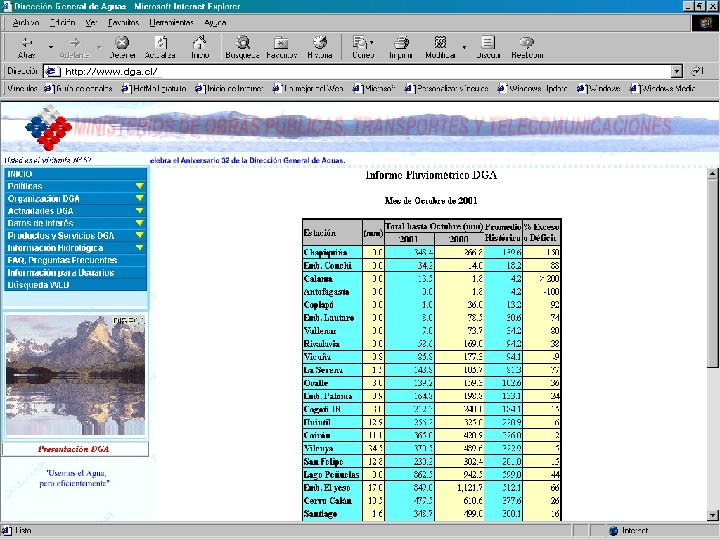
Task: Click the Modificar edit button
Action: (440, 47)
